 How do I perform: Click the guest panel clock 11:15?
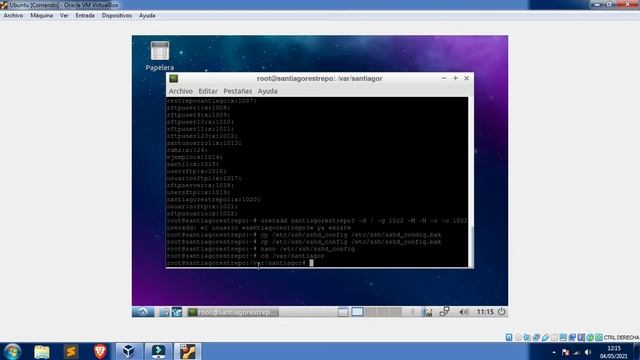[x=485, y=312]
